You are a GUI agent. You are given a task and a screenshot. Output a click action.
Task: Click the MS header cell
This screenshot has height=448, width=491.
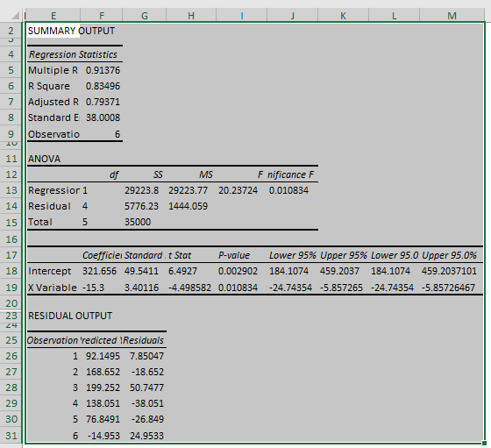[206, 174]
